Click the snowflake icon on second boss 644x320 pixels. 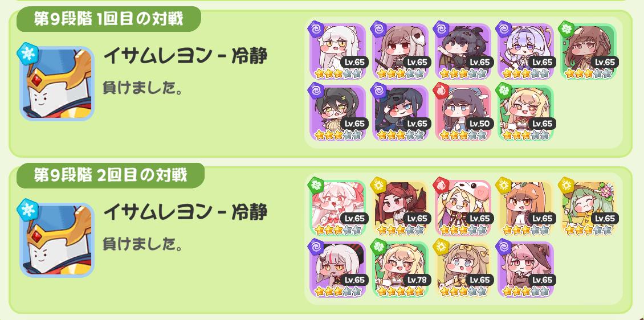coord(28,210)
